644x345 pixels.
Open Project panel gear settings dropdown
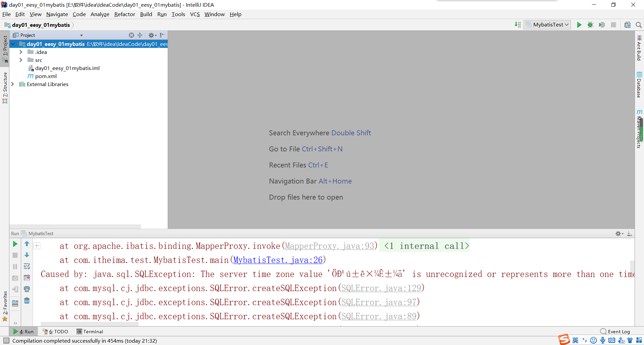click(x=153, y=35)
